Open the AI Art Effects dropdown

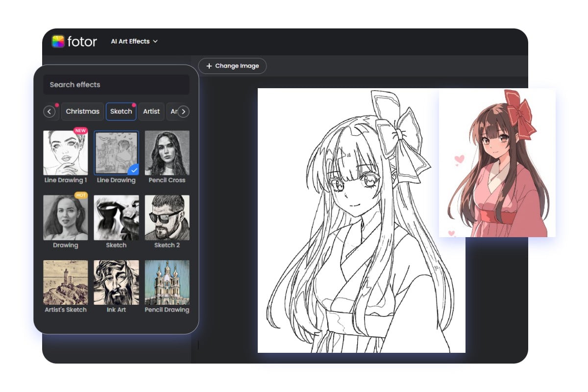point(134,42)
